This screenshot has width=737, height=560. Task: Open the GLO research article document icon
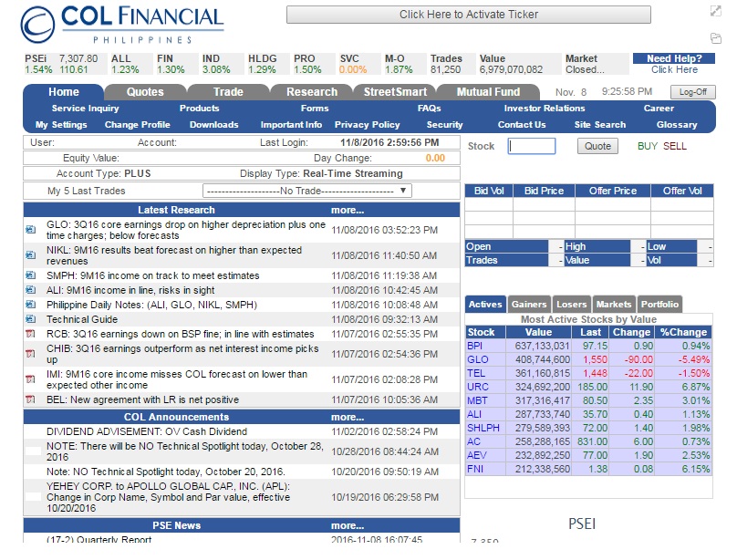(28, 227)
